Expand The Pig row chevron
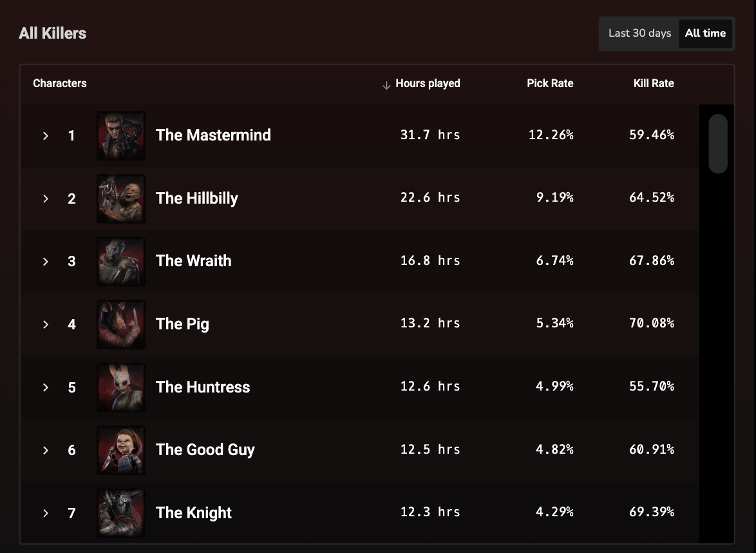The image size is (756, 553). (45, 325)
